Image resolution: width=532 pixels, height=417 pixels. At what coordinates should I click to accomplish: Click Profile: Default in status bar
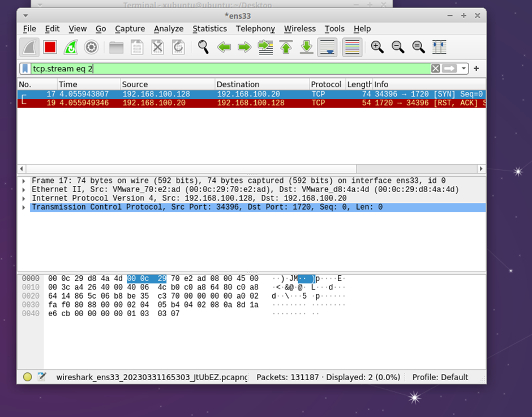pyautogui.click(x=440, y=377)
